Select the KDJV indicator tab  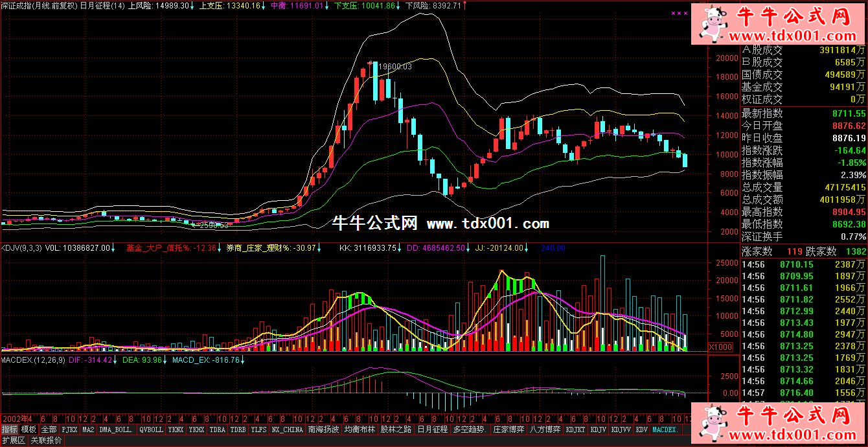coord(599,430)
